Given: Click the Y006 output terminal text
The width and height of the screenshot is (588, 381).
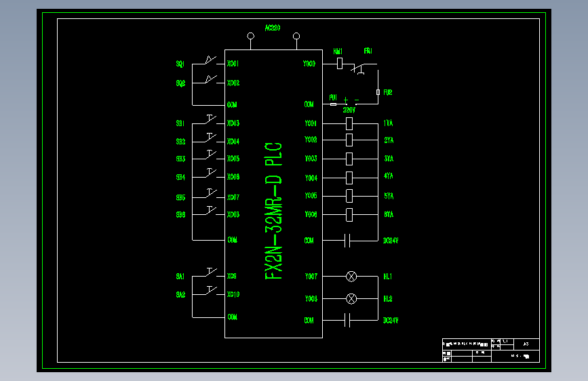Looking at the screenshot, I should [x=311, y=214].
